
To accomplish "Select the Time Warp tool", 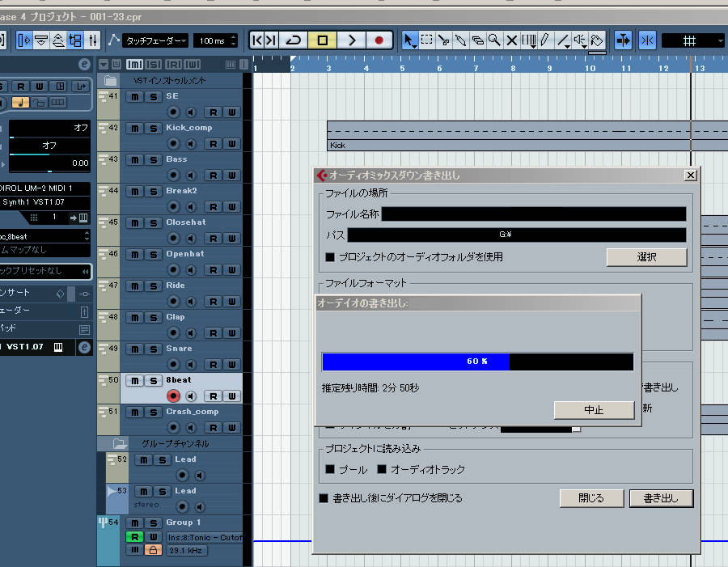I will point(529,40).
